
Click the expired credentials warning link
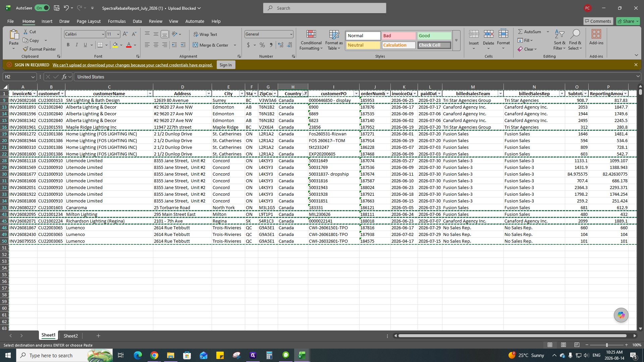(132, 65)
